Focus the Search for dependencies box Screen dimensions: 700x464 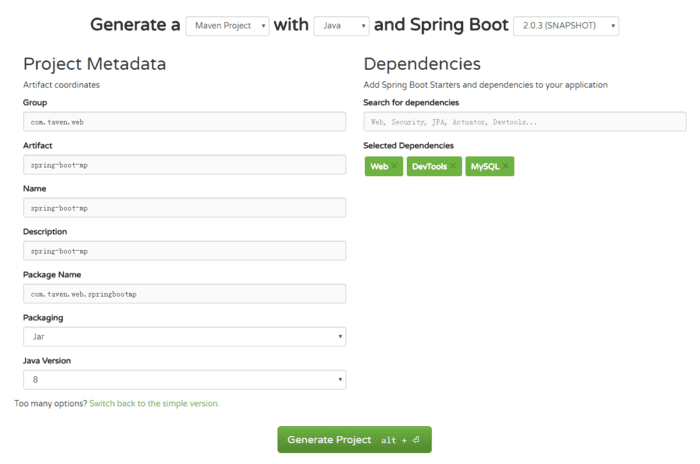tap(525, 121)
